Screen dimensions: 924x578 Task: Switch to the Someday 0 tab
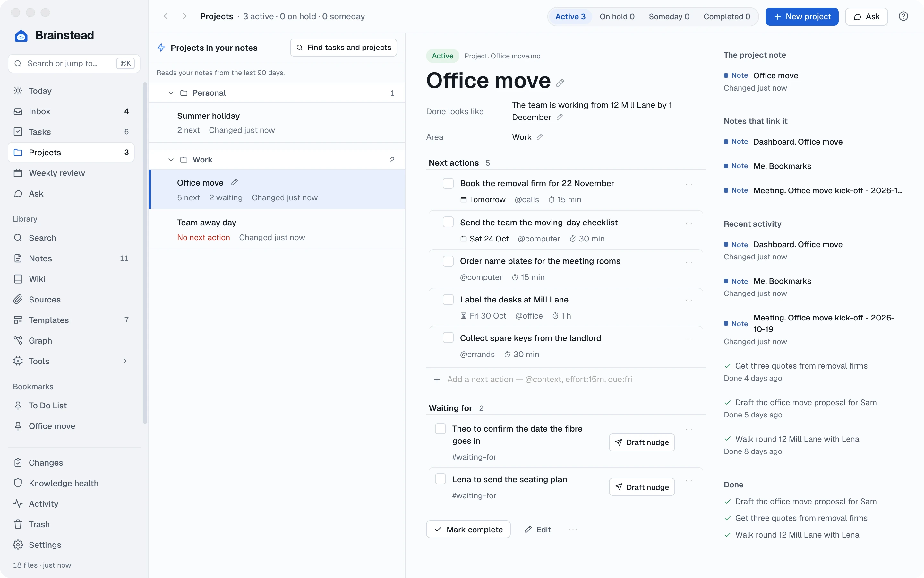[x=669, y=16]
